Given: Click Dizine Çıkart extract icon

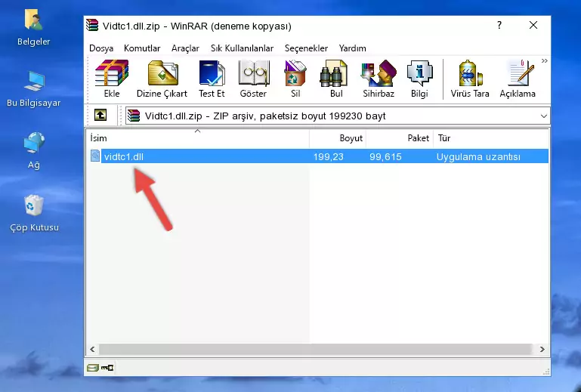Looking at the screenshot, I should 162,79.
